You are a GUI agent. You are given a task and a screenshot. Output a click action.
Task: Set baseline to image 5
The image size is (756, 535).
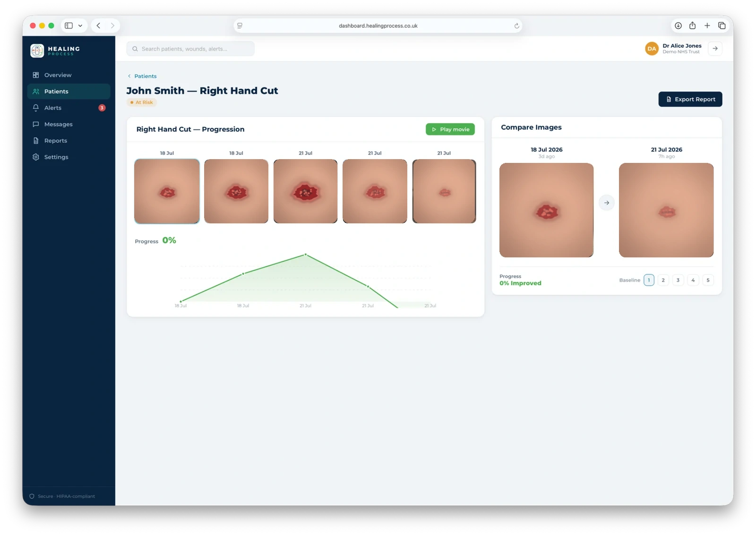coord(708,280)
